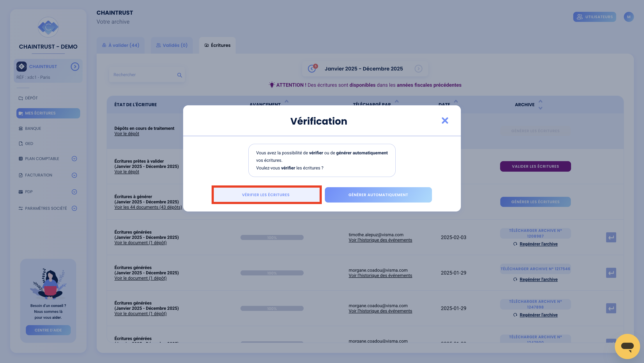Click the search magnifier icon
The image size is (644, 363).
tap(179, 75)
